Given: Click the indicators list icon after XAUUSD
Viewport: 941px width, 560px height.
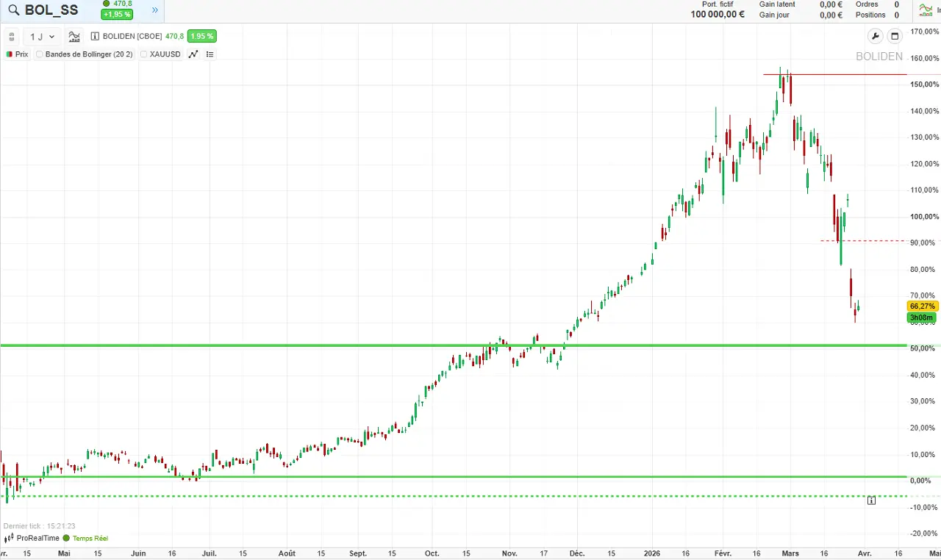Looking at the screenshot, I should click(210, 54).
